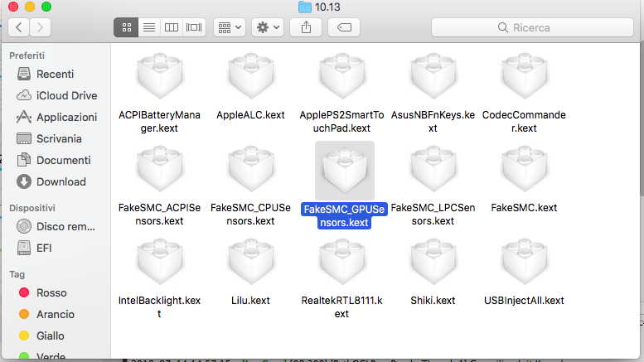Select the FakeSMC_LPCSensors.kext icon
The image size is (644, 362).
[433, 169]
